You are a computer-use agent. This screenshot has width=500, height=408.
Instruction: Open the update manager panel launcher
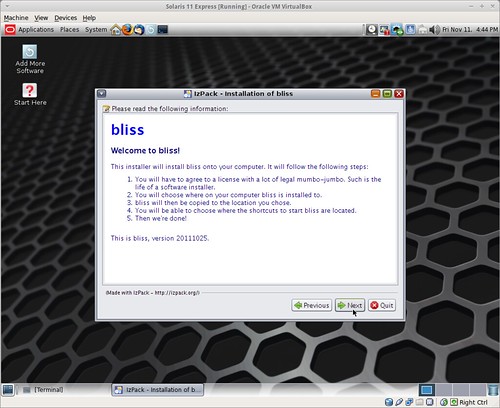(x=151, y=30)
